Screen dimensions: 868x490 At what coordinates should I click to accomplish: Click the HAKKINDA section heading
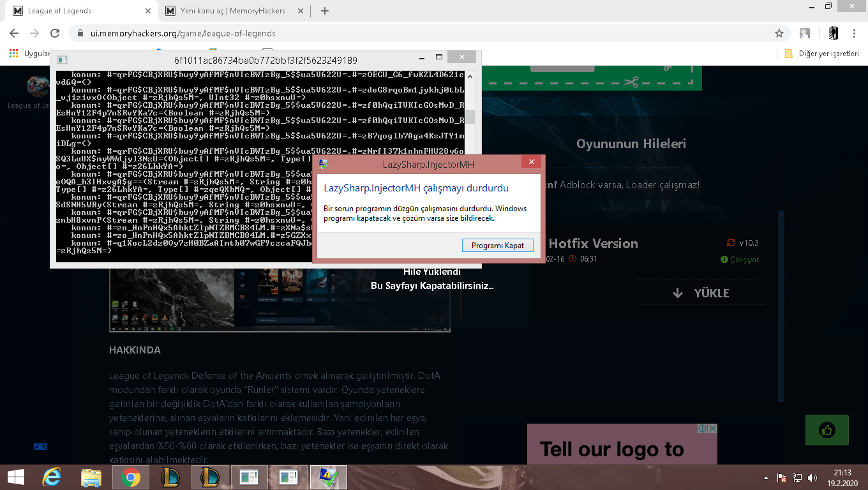click(135, 350)
